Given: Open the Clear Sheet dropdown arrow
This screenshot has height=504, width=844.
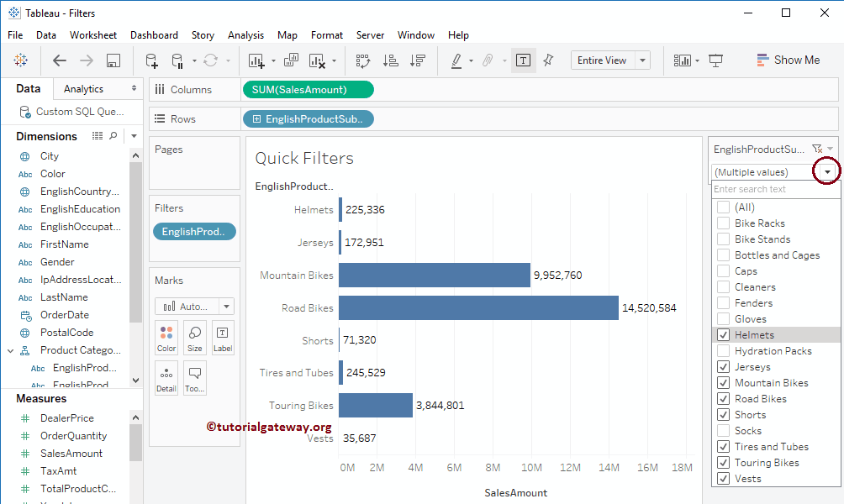Looking at the screenshot, I should click(x=334, y=60).
